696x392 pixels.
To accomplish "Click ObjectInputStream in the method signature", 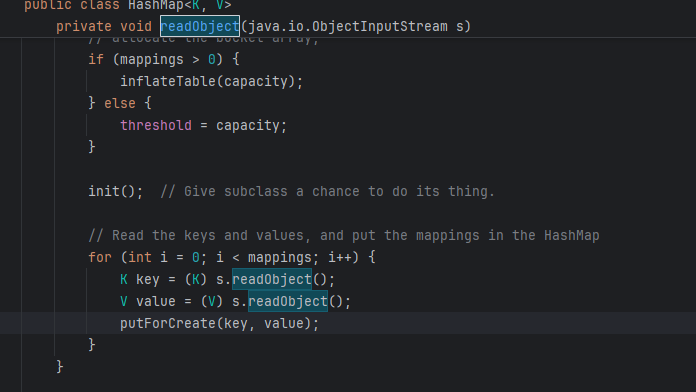I will pos(380,26).
